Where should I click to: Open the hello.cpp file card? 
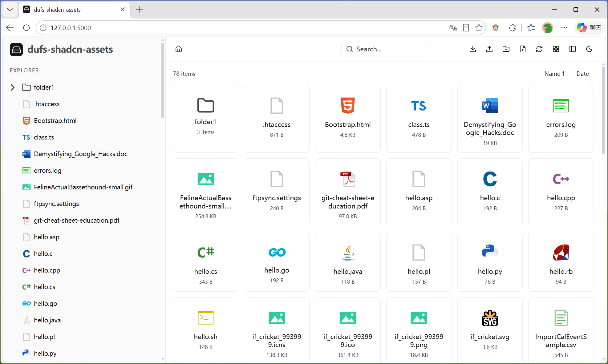(561, 192)
